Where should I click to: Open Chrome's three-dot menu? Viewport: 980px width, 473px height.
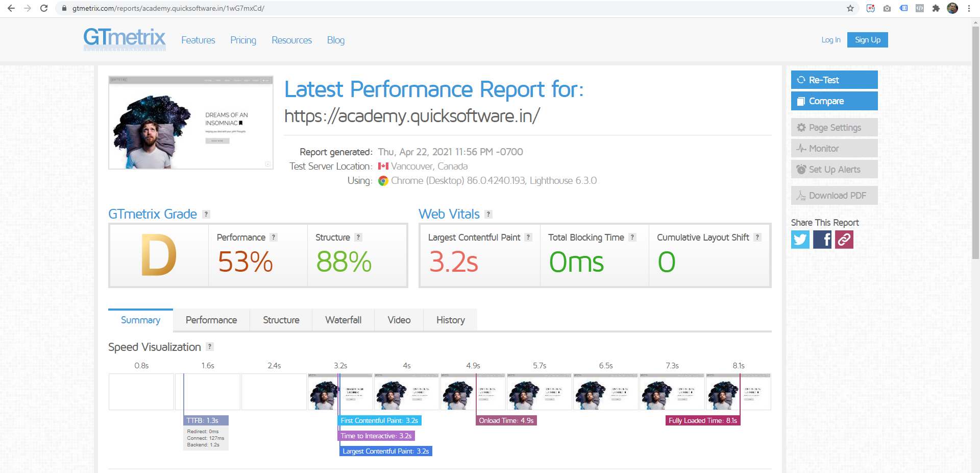969,8
